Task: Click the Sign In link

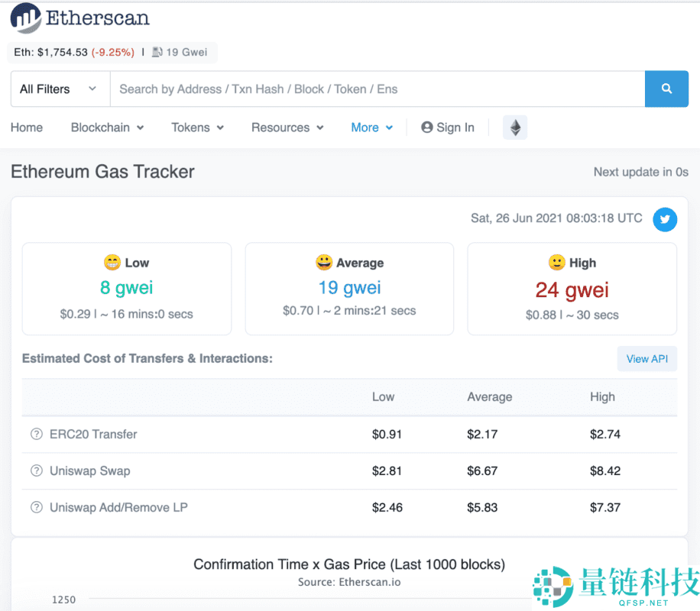Action: 448,128
